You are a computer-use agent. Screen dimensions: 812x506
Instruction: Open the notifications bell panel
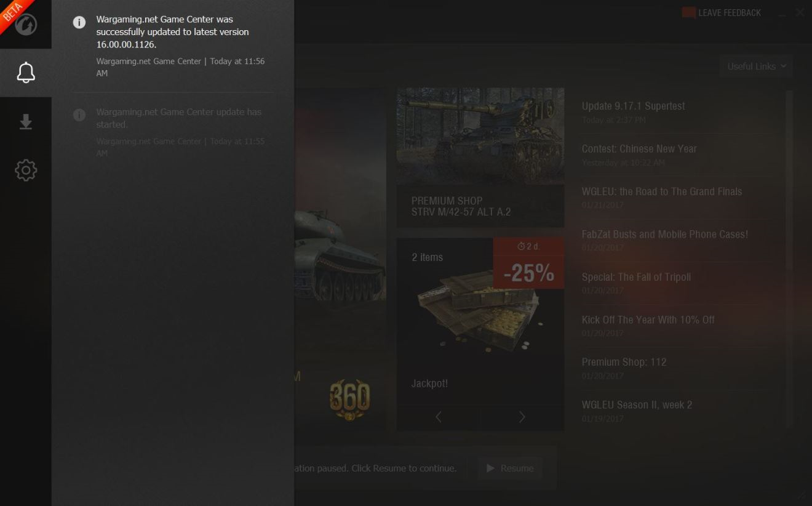25,73
